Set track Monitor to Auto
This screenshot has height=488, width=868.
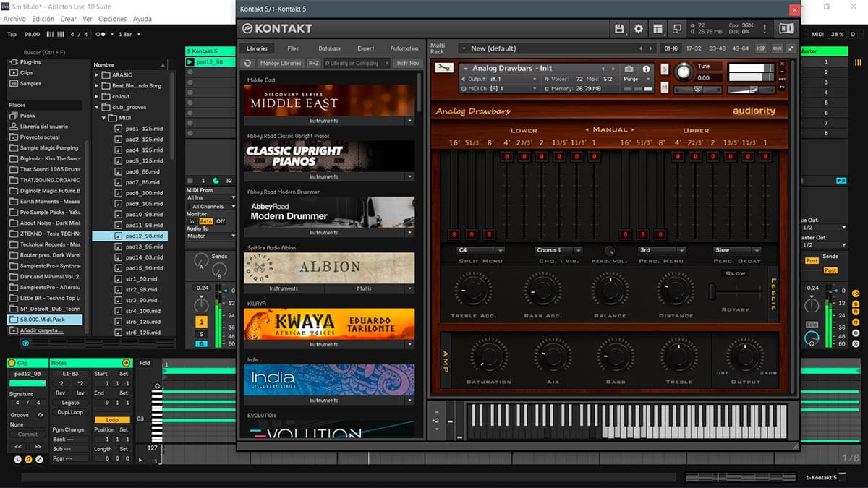(x=205, y=221)
